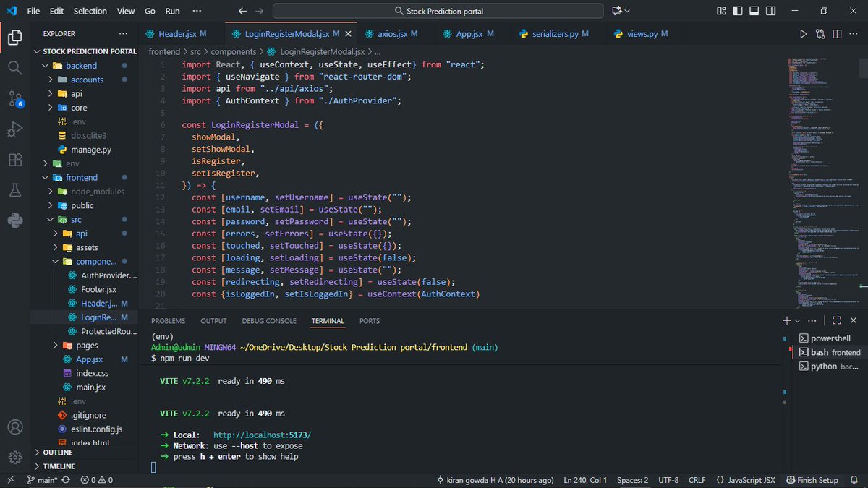The height and width of the screenshot is (488, 868).
Task: Open Customize Layout icon in title bar
Action: tap(722, 11)
